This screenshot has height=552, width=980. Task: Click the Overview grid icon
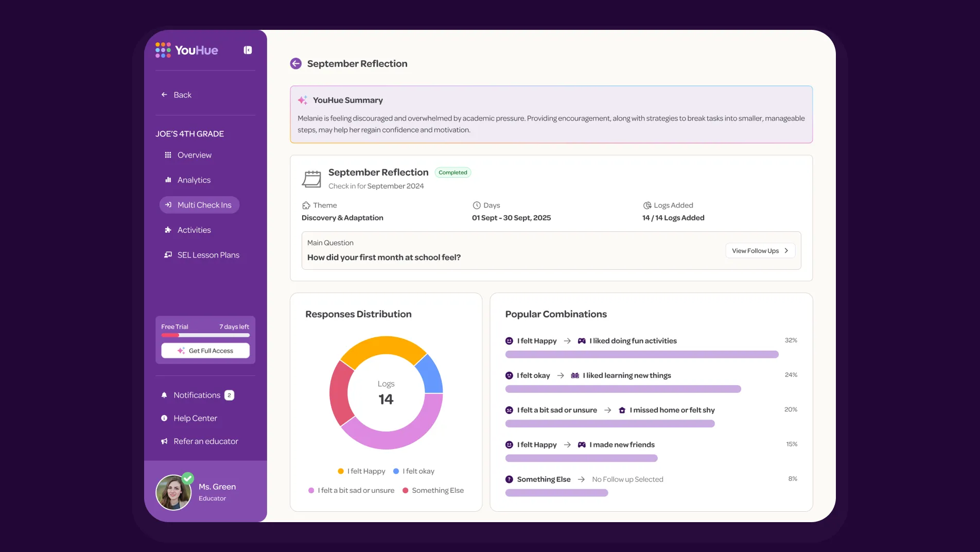tap(168, 155)
